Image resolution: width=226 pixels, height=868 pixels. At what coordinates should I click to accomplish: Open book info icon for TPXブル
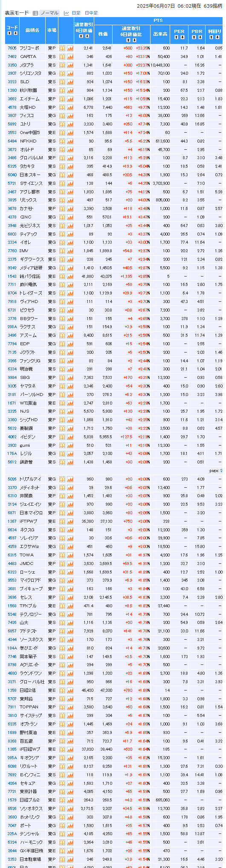tap(62, 606)
